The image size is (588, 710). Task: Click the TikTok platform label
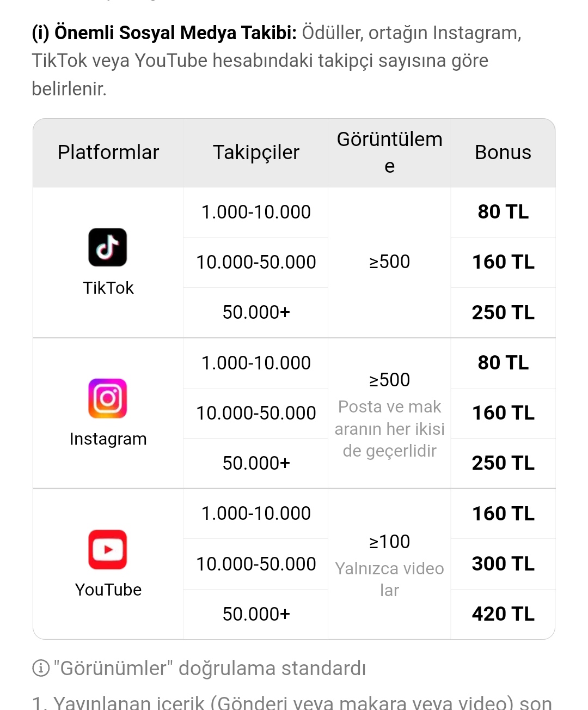pos(108,288)
